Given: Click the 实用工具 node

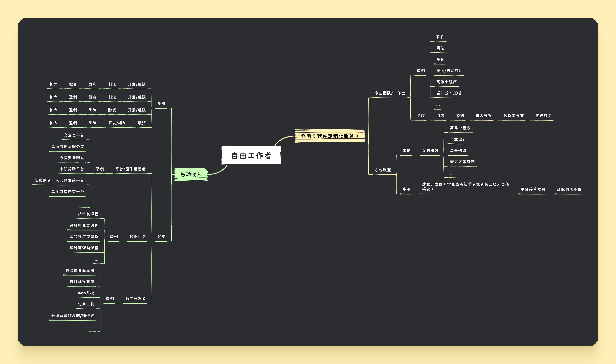Looking at the screenshot, I should point(86,304).
